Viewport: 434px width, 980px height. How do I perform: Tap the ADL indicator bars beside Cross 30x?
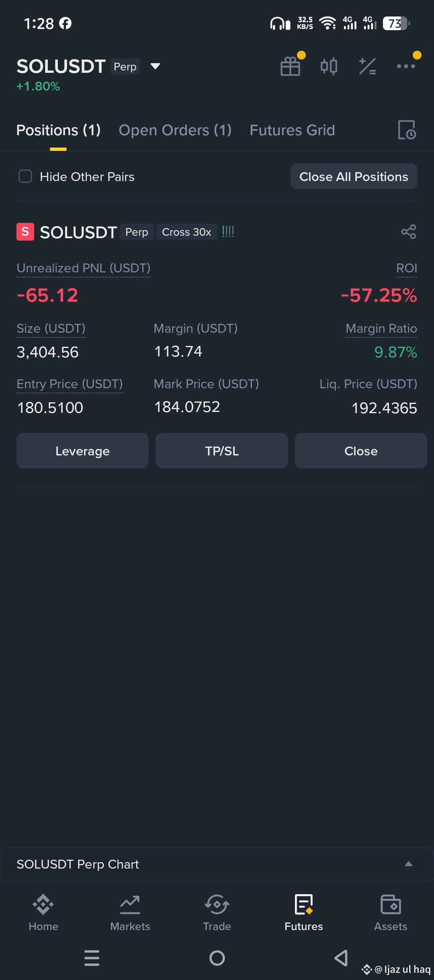pos(228,231)
